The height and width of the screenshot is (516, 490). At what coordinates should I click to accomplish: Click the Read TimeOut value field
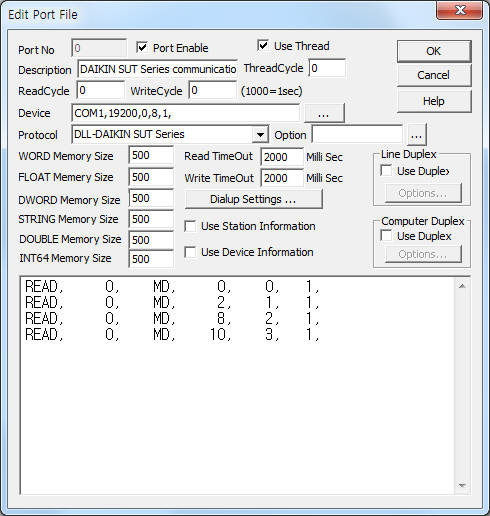tap(282, 157)
